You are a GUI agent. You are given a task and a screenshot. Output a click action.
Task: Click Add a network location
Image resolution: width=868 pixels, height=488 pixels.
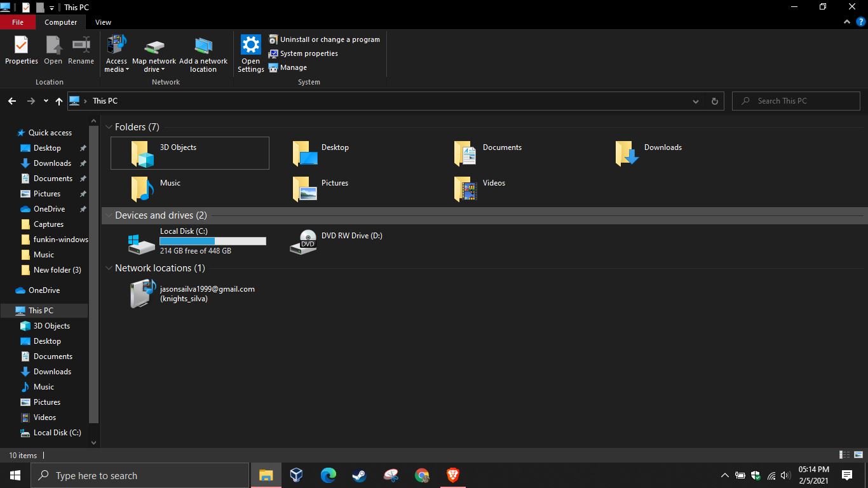[203, 54]
